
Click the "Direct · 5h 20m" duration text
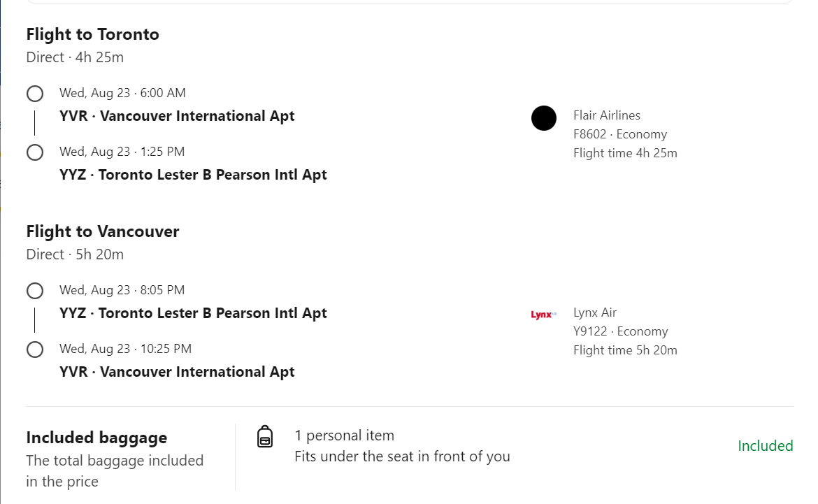tap(75, 254)
